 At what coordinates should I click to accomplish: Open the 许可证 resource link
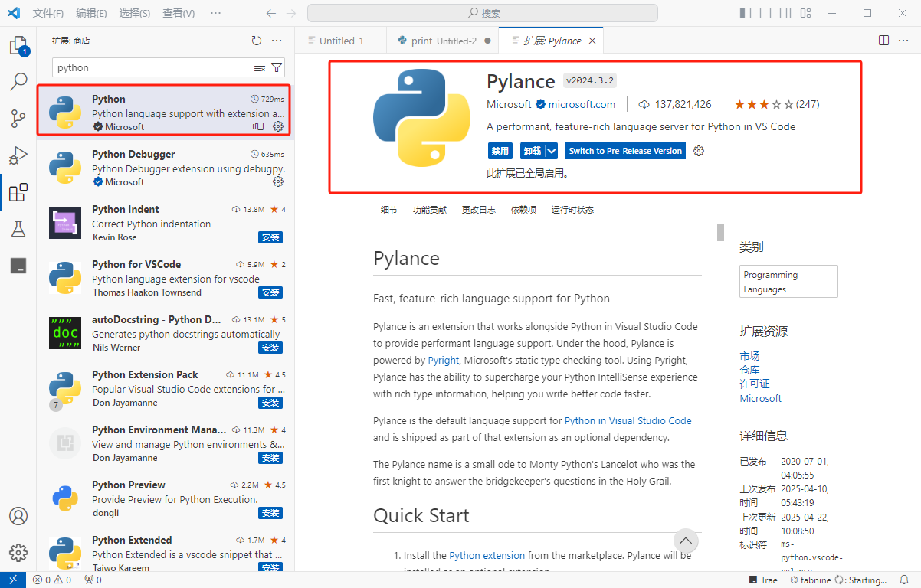[x=755, y=384]
